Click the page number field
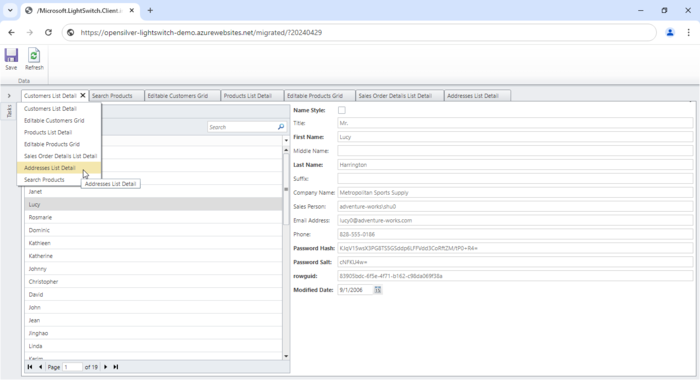The height and width of the screenshot is (380, 700). (x=73, y=367)
